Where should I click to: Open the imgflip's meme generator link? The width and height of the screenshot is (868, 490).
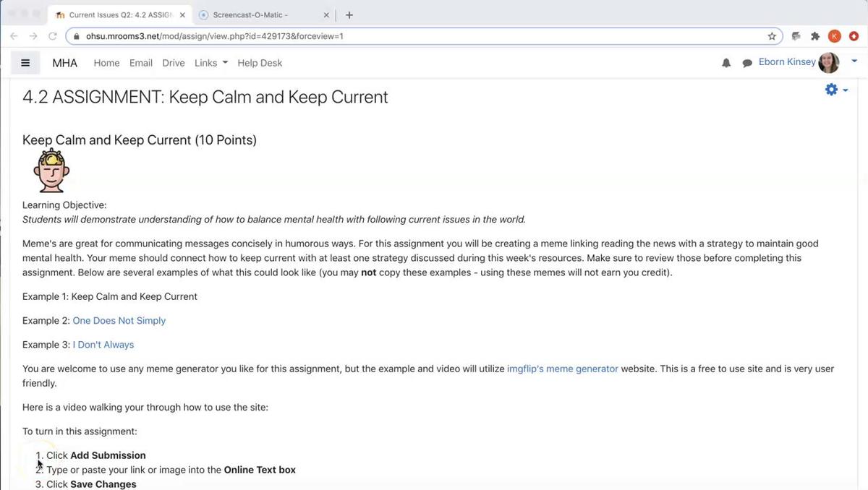point(562,369)
